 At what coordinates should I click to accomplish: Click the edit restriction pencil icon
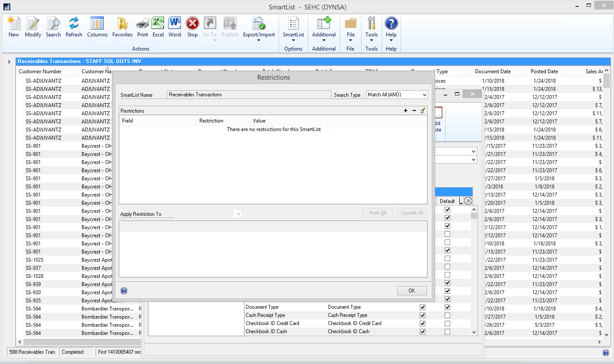coord(423,110)
